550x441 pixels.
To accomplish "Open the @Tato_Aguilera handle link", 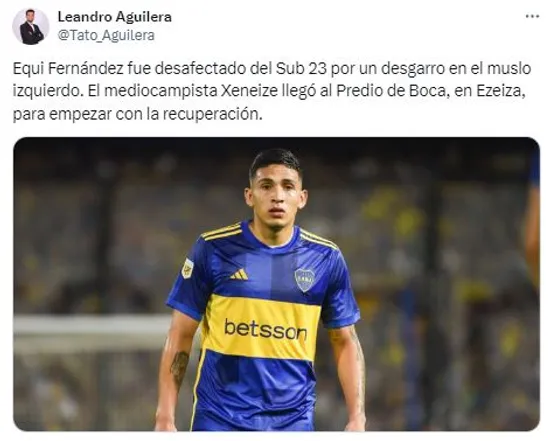I will click(x=106, y=35).
